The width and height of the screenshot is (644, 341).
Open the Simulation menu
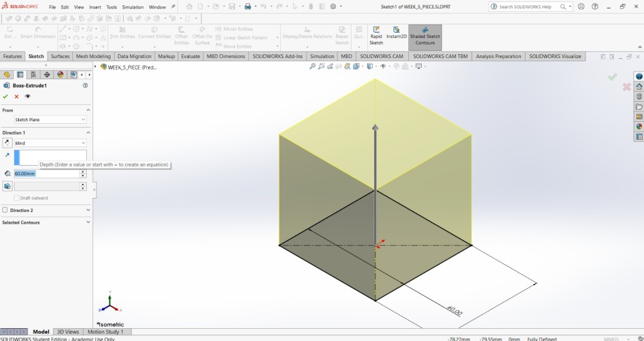point(133,7)
